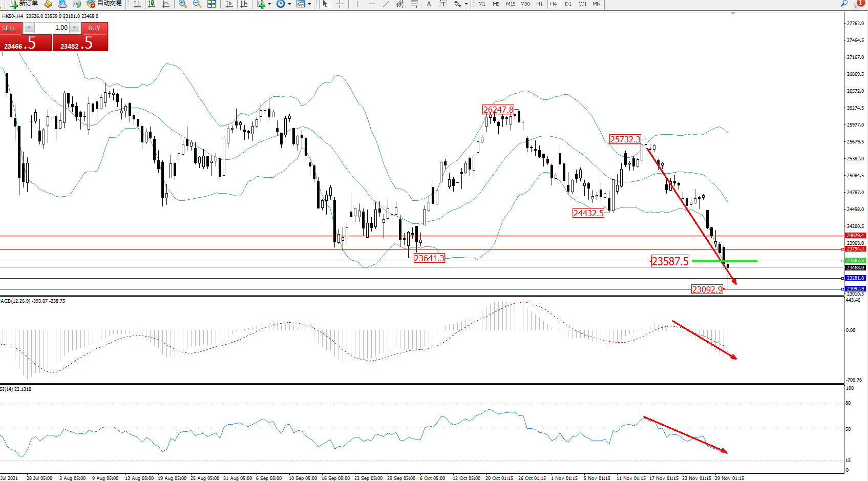The image size is (868, 481).
Task: Click the zoom out magnifier icon
Action: [x=197, y=4]
